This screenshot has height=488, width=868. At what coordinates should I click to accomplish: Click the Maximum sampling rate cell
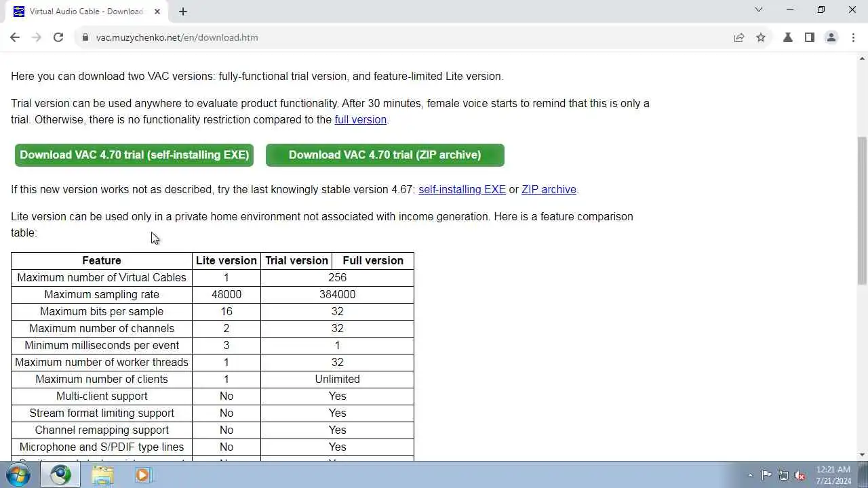click(102, 294)
